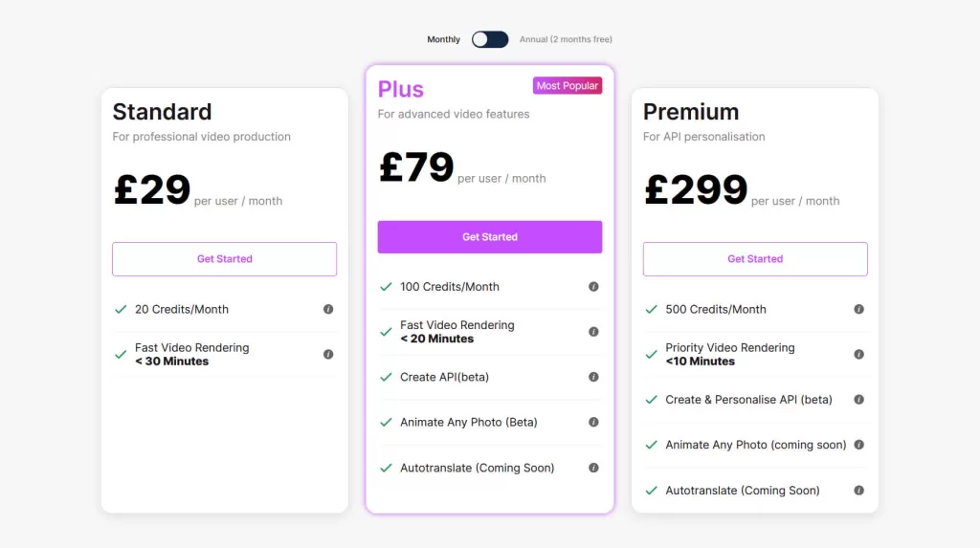Image resolution: width=980 pixels, height=548 pixels.
Task: Click Get Started under Standard plan
Action: (x=224, y=258)
